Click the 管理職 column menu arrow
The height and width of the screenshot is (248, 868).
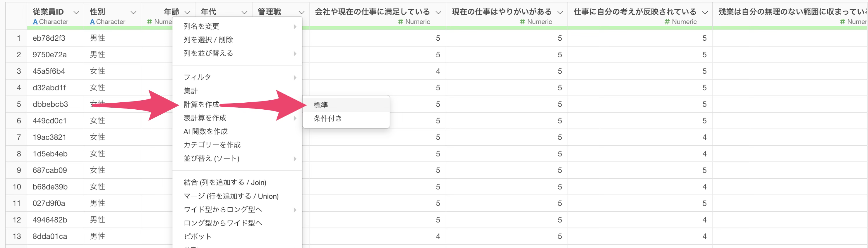pyautogui.click(x=302, y=13)
